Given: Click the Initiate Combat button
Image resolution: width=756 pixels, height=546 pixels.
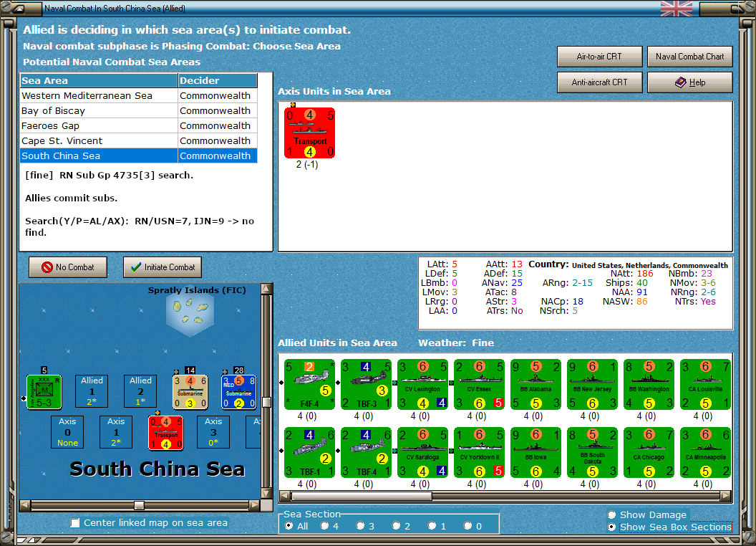Looking at the screenshot, I should (x=163, y=267).
